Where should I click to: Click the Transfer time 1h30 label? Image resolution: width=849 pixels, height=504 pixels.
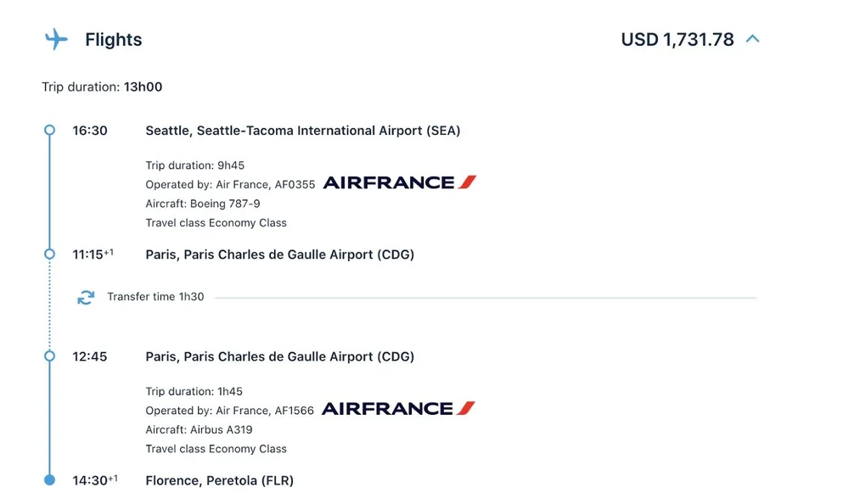[x=155, y=297]
